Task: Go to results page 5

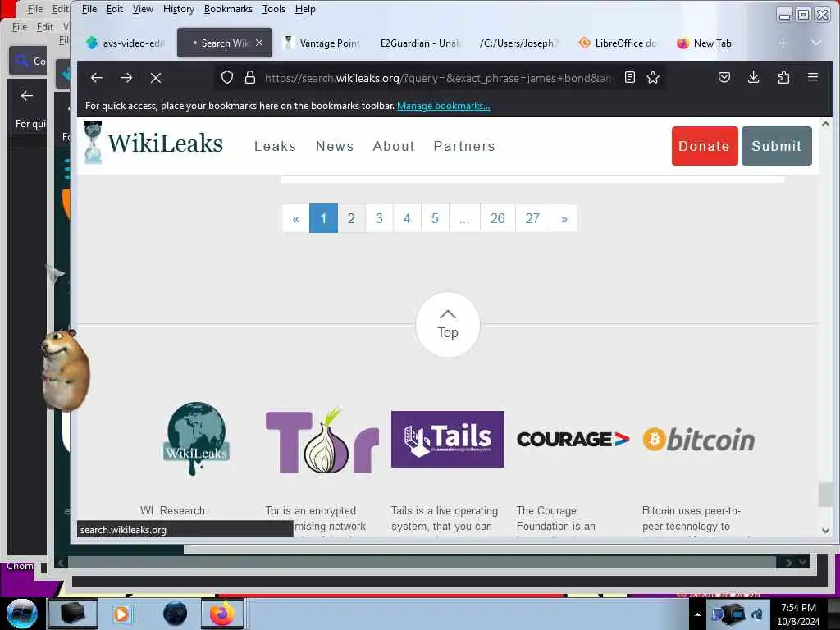Action: pos(435,218)
